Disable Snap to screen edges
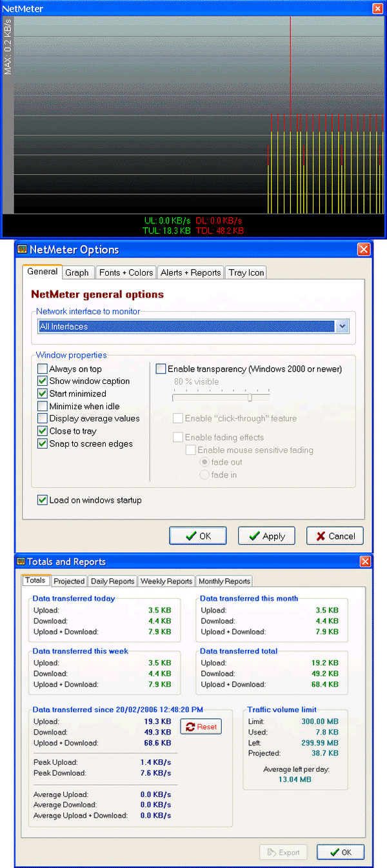 click(x=43, y=444)
